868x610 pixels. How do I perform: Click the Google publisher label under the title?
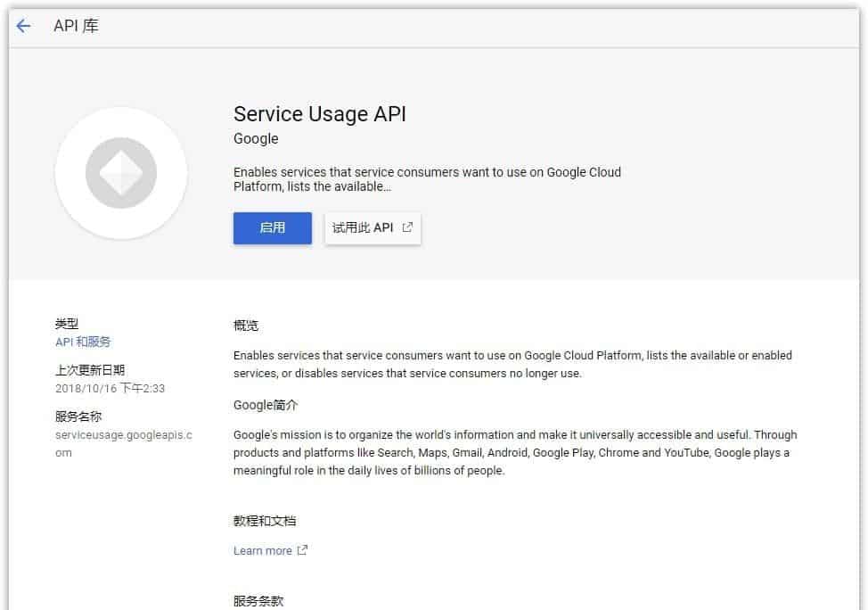coord(255,139)
